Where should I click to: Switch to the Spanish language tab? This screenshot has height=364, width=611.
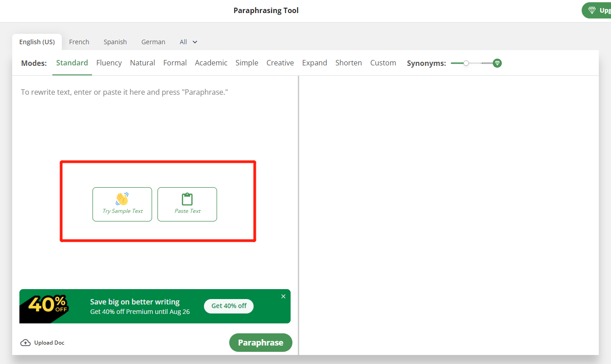coord(115,42)
